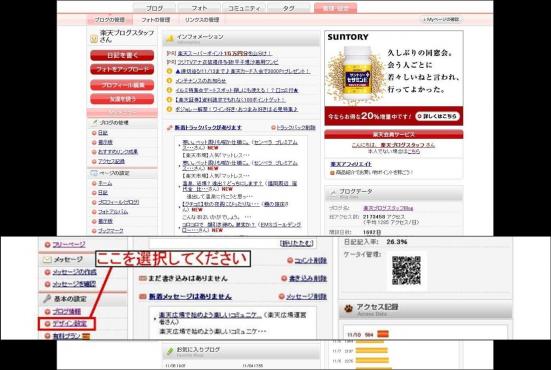Click the envelope icon beside メッセージ heading

point(47,260)
